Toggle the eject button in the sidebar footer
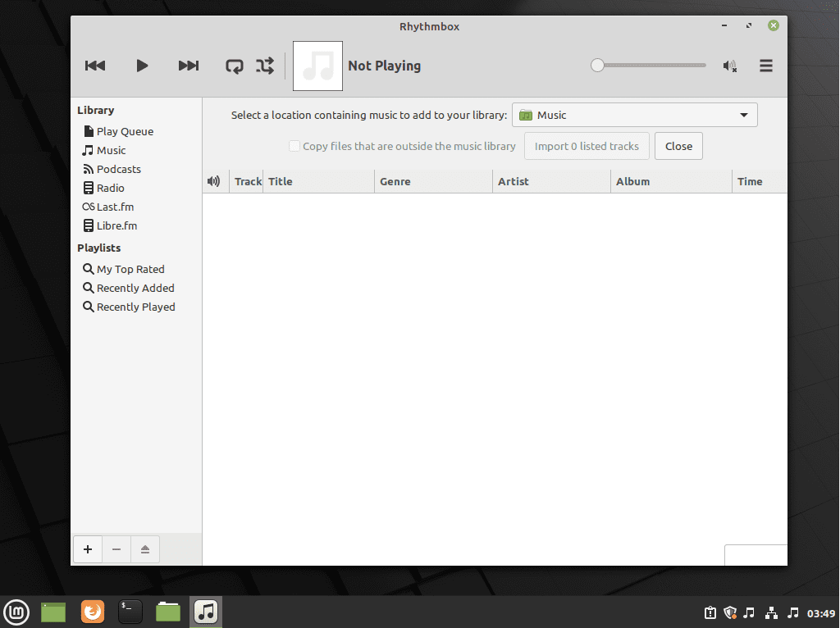 pyautogui.click(x=144, y=549)
